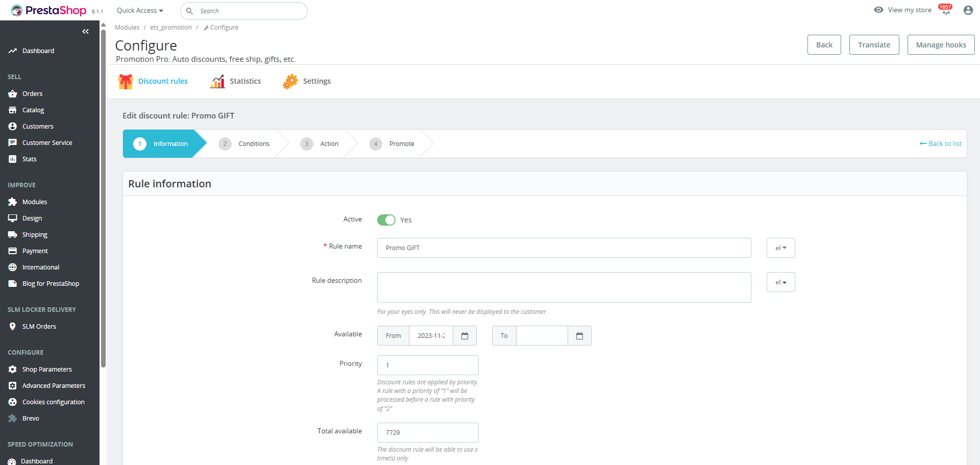980x465 pixels.
Task: Collapse the sidebar with double-chevron icon
Action: pos(85,32)
